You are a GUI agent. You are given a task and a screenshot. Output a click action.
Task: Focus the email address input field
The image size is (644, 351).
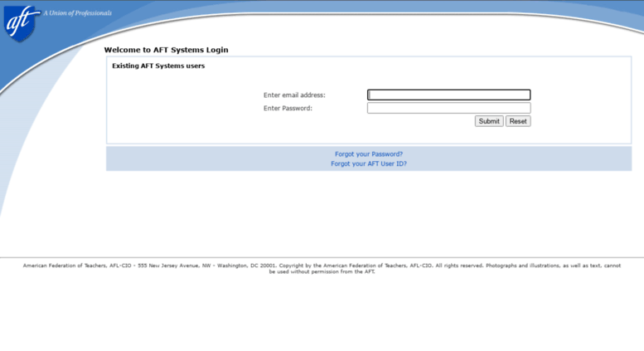coord(448,95)
